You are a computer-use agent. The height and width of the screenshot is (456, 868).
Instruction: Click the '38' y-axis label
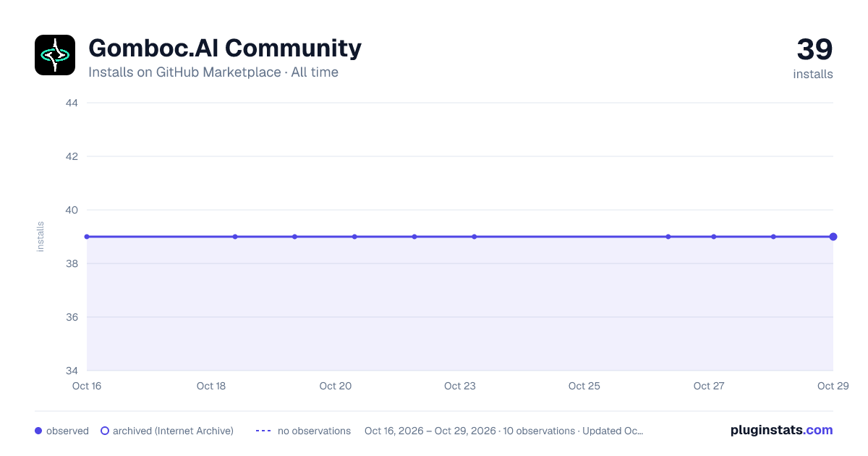click(72, 263)
